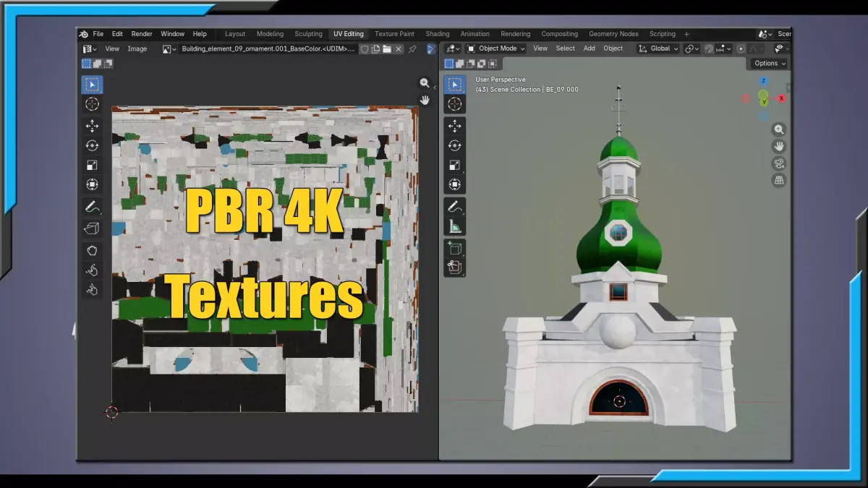Select the UV Rip Region tool
868x488 pixels.
click(x=92, y=228)
